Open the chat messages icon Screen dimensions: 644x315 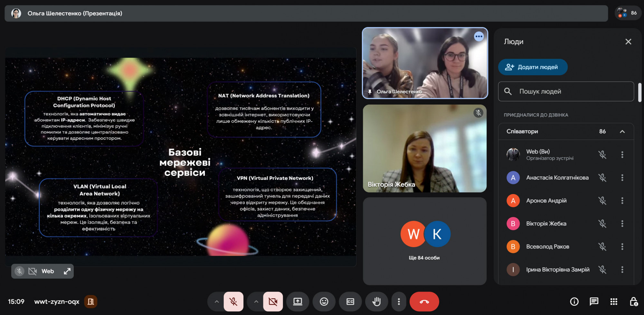tap(594, 301)
